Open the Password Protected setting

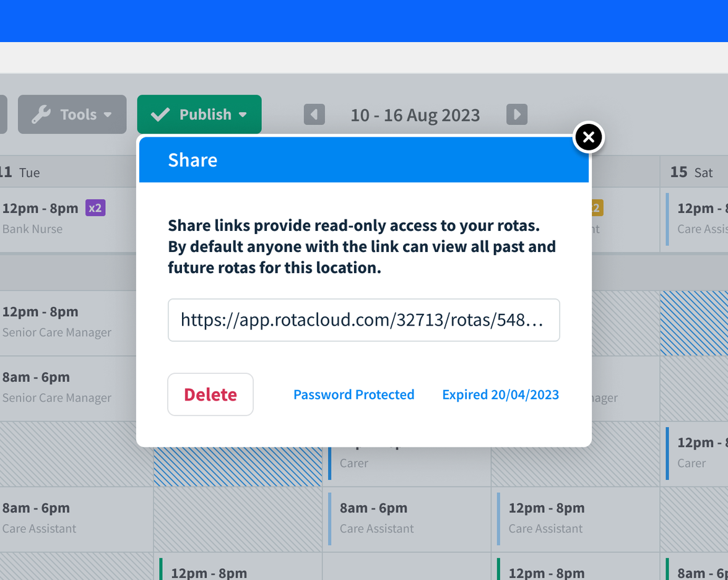click(x=353, y=394)
